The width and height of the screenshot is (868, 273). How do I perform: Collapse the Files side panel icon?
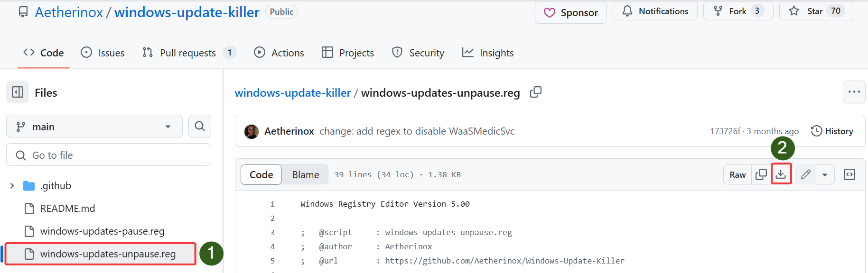tap(18, 92)
